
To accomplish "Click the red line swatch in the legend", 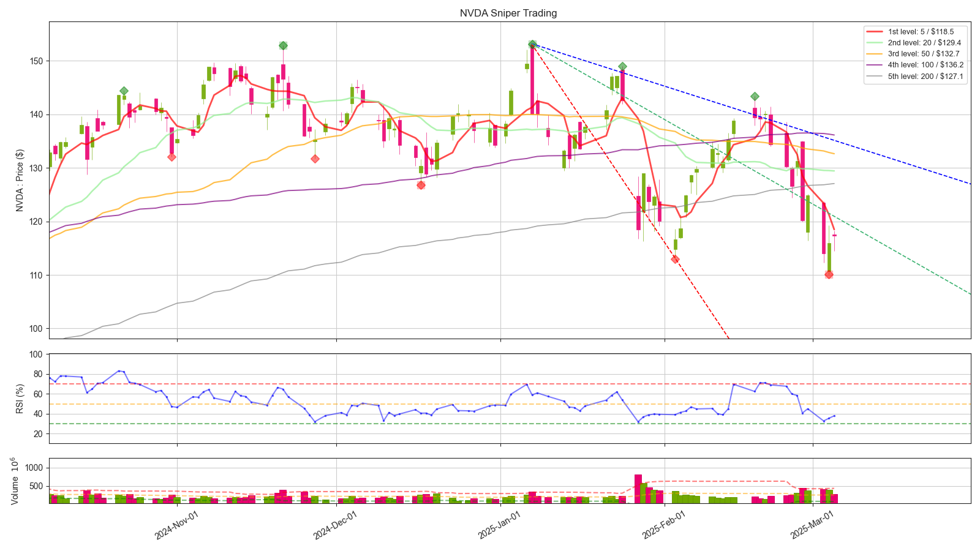I will coord(875,31).
